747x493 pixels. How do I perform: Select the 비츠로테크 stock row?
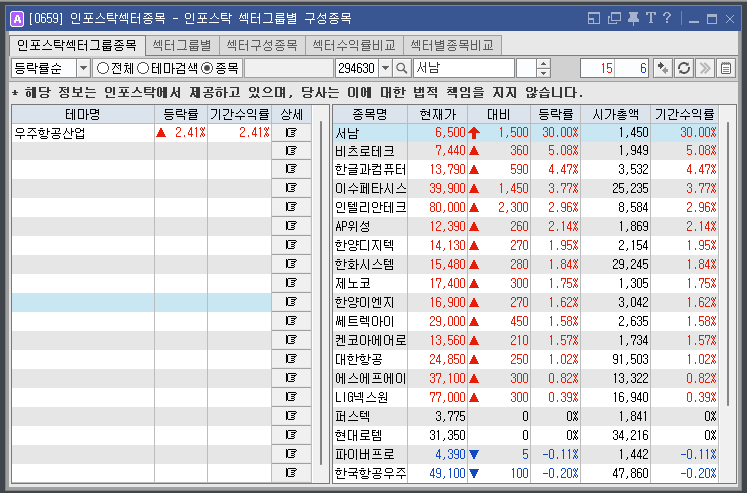(x=525, y=151)
